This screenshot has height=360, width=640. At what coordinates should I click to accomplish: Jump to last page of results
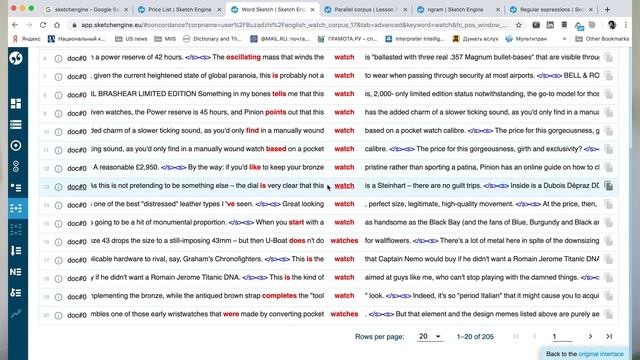pos(609,337)
